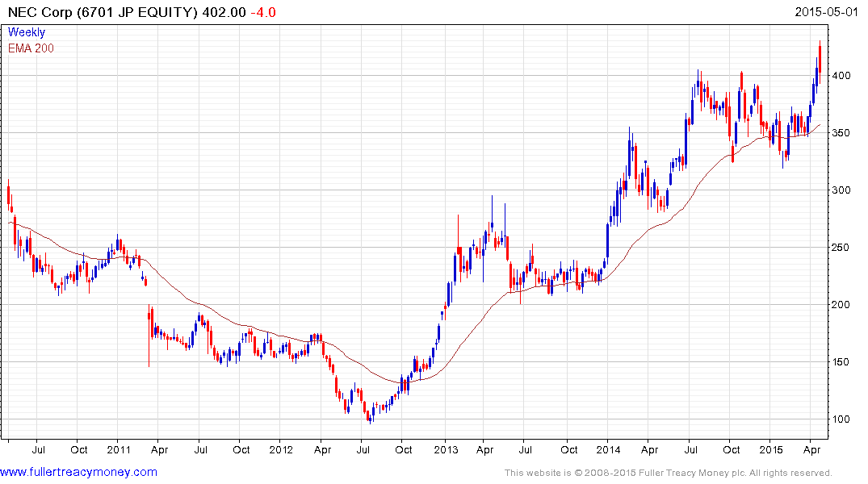Click the 2015-05-01 date in the top corner
868x484 pixels.
[831, 11]
